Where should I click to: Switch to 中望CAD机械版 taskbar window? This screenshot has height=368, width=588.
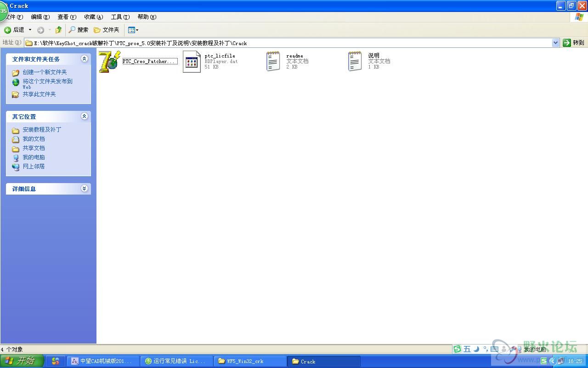point(103,362)
